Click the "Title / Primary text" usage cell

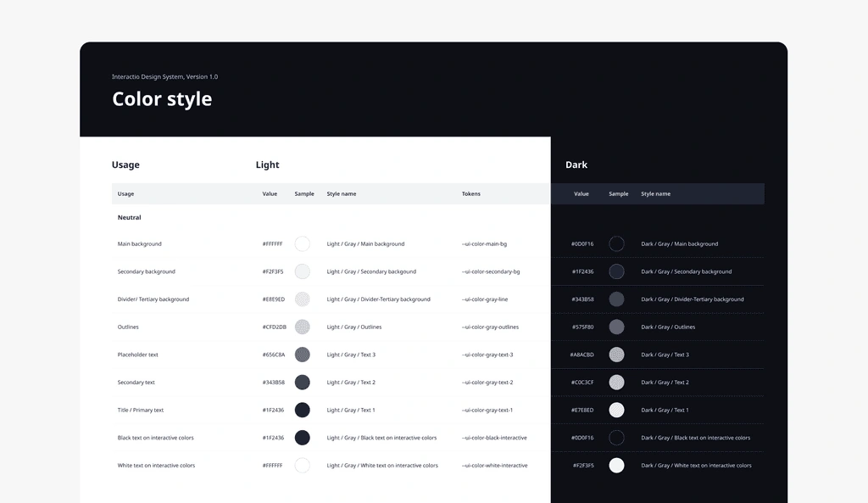141,410
